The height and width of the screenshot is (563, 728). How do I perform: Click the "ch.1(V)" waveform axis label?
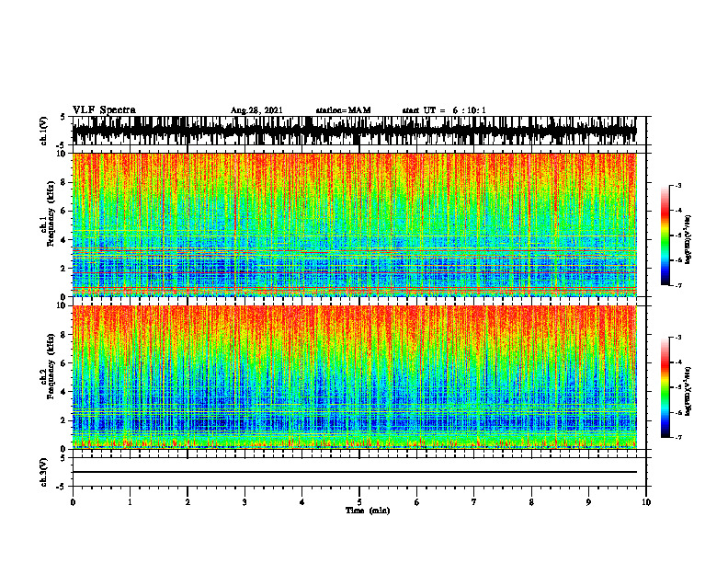[x=43, y=131]
